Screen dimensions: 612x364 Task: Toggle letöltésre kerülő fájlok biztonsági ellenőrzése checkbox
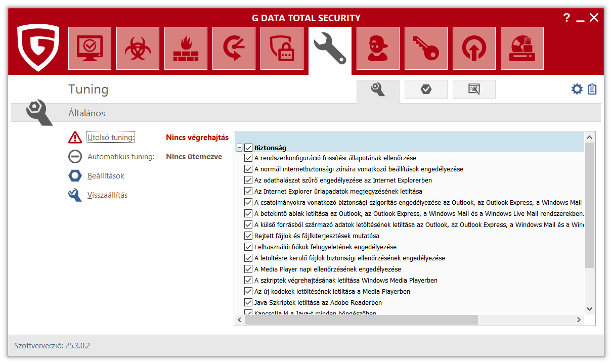[248, 258]
